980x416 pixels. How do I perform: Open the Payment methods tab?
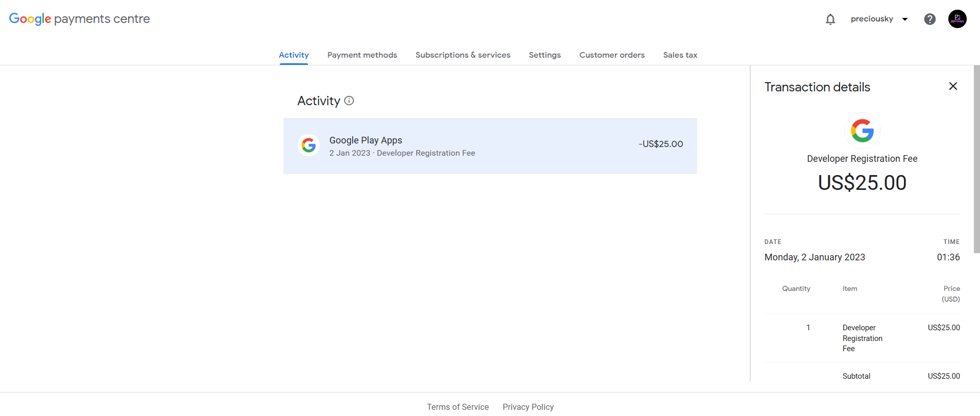(x=362, y=55)
